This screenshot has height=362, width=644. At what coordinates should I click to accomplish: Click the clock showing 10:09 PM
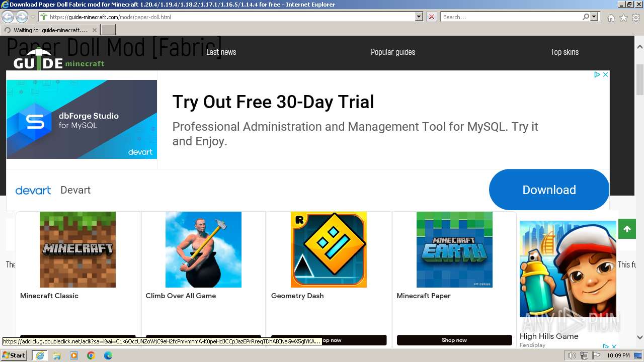coord(618,355)
